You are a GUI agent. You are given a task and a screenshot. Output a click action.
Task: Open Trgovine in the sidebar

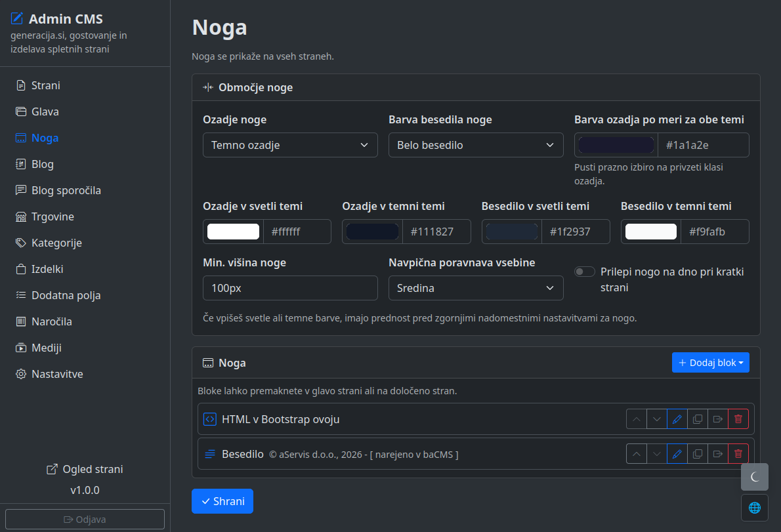(x=85, y=216)
